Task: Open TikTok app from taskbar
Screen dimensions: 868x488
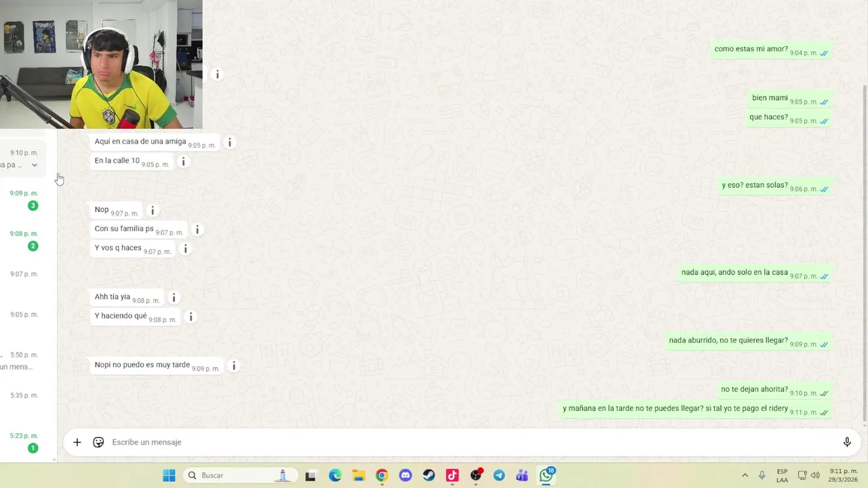Action: pyautogui.click(x=452, y=475)
